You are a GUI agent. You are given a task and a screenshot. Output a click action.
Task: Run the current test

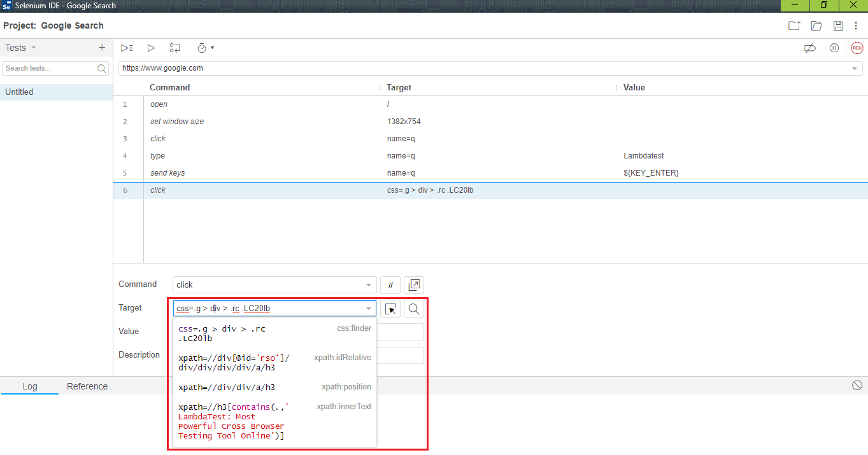(151, 48)
